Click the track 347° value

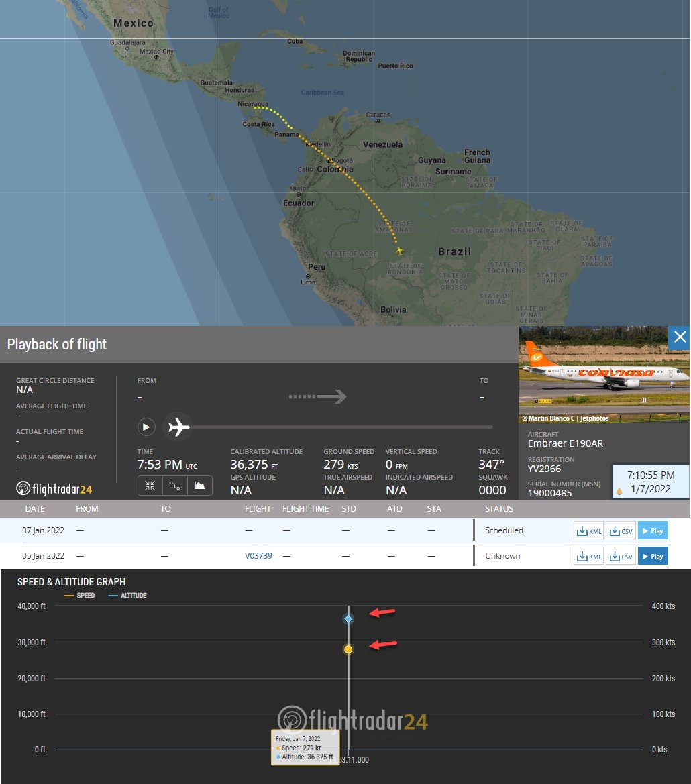tap(492, 465)
